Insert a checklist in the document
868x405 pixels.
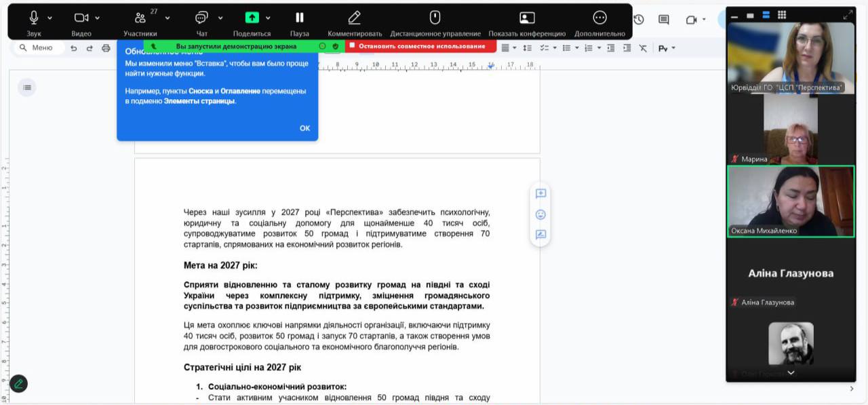click(x=545, y=48)
